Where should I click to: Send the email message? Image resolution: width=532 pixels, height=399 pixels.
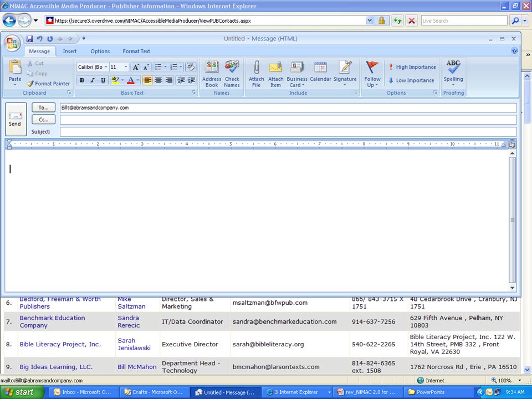[x=16, y=119]
